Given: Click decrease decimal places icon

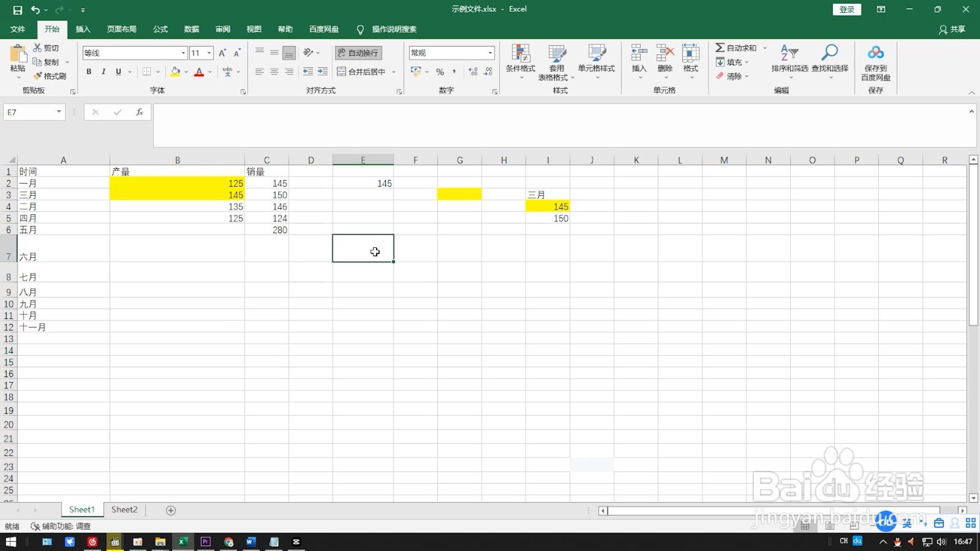Looking at the screenshot, I should (488, 72).
